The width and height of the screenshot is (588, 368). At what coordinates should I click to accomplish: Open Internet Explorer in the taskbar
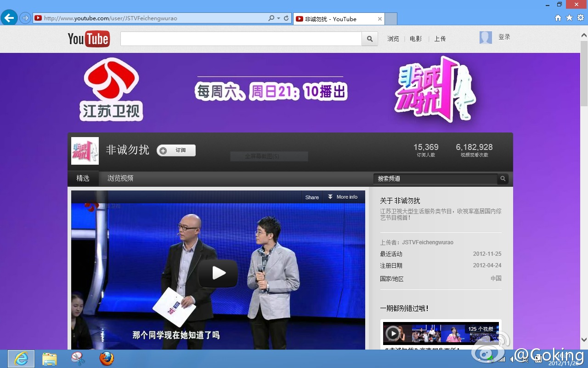pyautogui.click(x=21, y=359)
